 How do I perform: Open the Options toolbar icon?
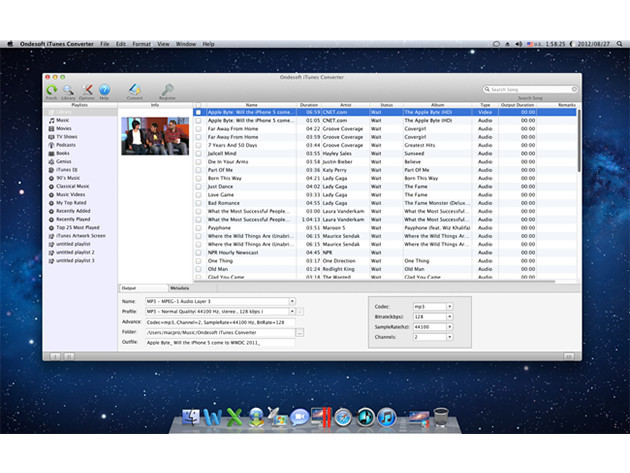(x=87, y=91)
